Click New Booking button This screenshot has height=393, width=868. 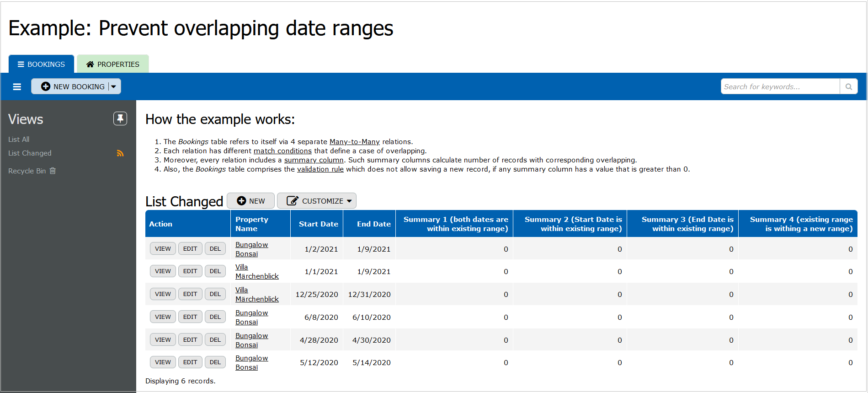pos(73,86)
